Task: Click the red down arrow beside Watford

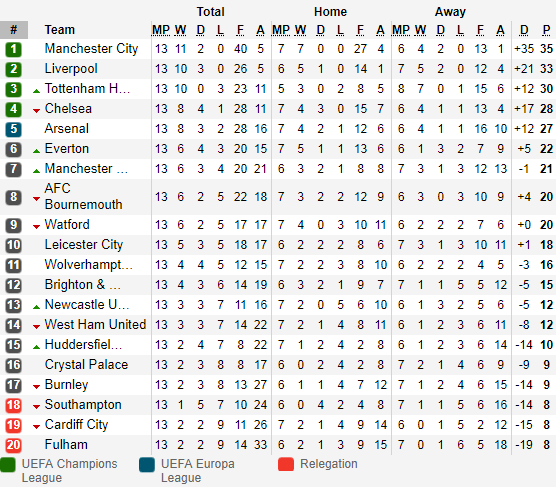Action: pos(36,226)
